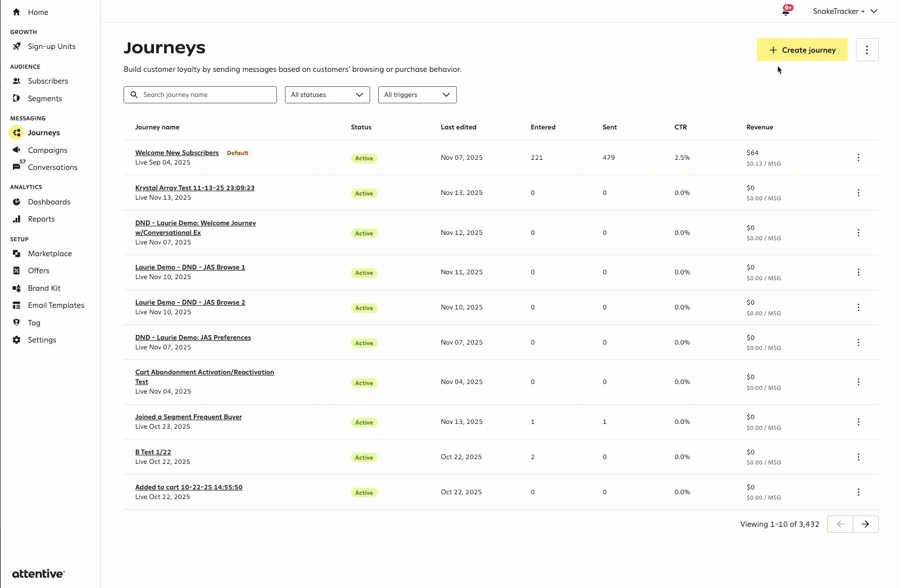Click the Dashboards pie chart icon
Image resolution: width=899 pixels, height=588 pixels.
17,202
